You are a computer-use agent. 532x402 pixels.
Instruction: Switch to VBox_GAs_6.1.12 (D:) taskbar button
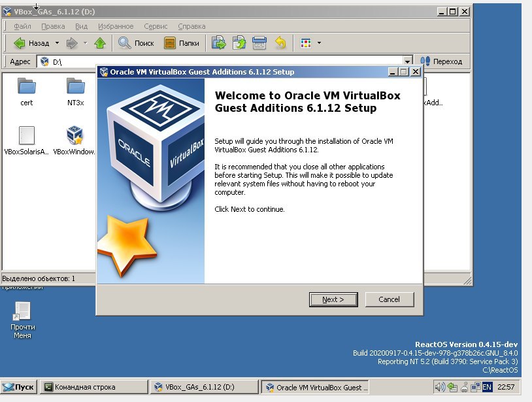[x=205, y=387]
